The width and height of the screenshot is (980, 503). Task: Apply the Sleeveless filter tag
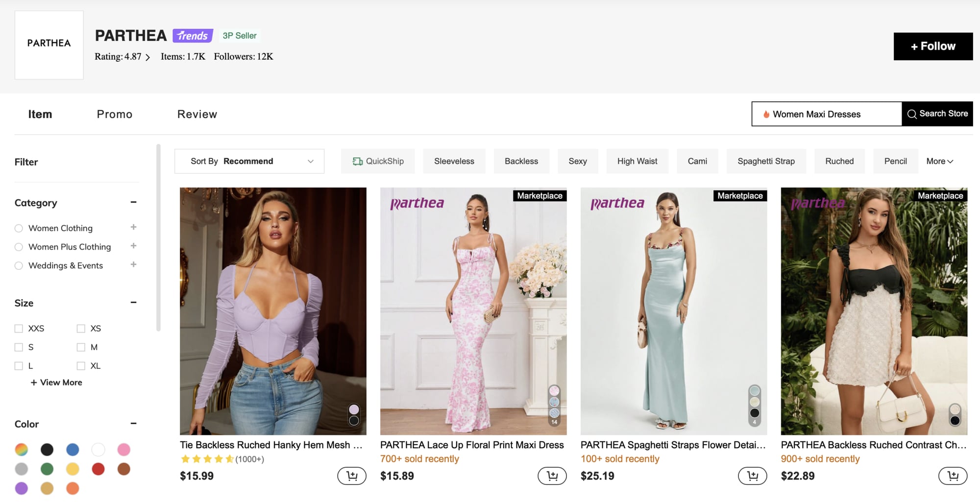click(x=454, y=161)
